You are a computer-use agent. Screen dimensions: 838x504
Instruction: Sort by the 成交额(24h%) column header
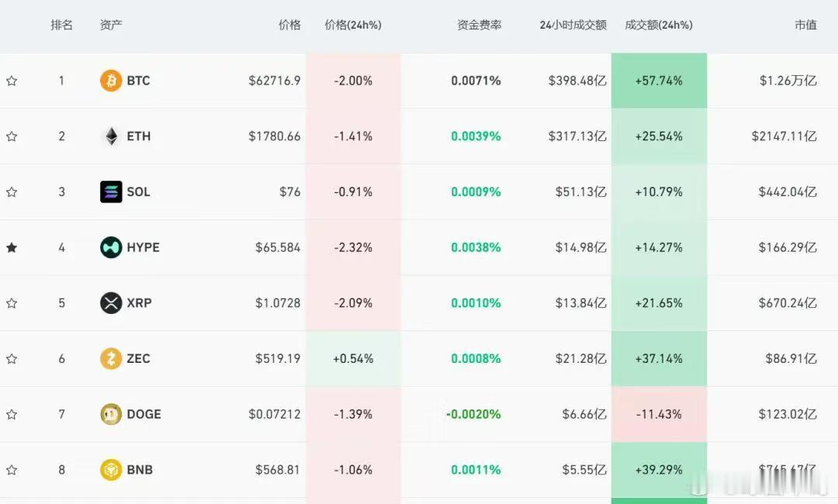coord(659,25)
